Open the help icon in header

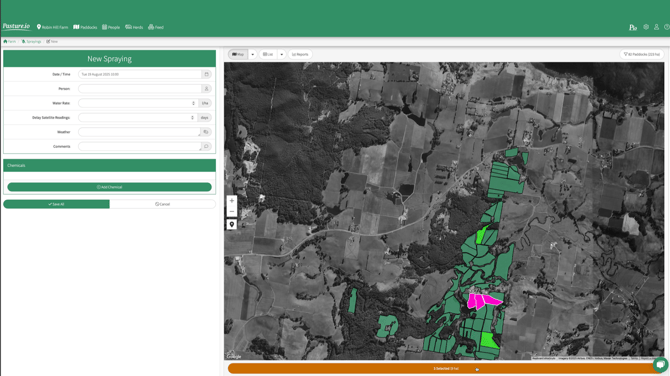pos(667,27)
